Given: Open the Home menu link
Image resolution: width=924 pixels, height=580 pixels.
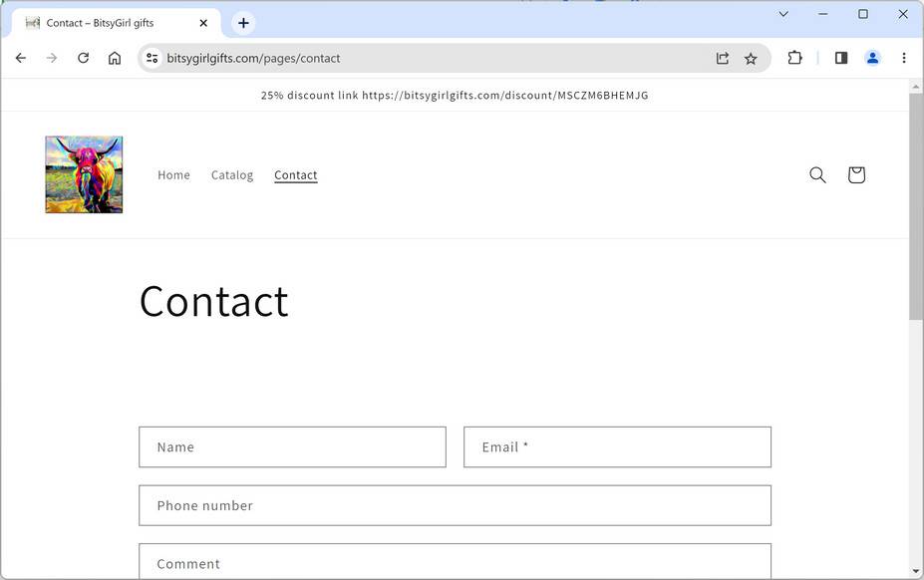Looking at the screenshot, I should tap(173, 175).
